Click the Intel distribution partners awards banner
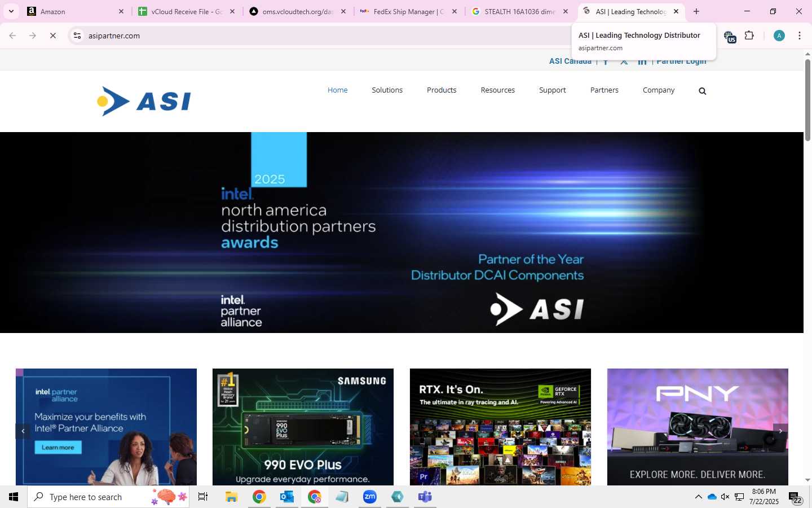This screenshot has width=812, height=508. pyautogui.click(x=401, y=233)
